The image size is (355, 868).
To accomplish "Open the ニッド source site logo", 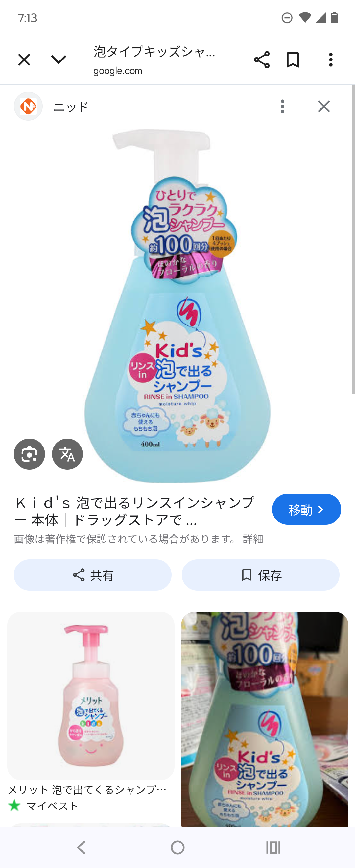I will 28,107.
